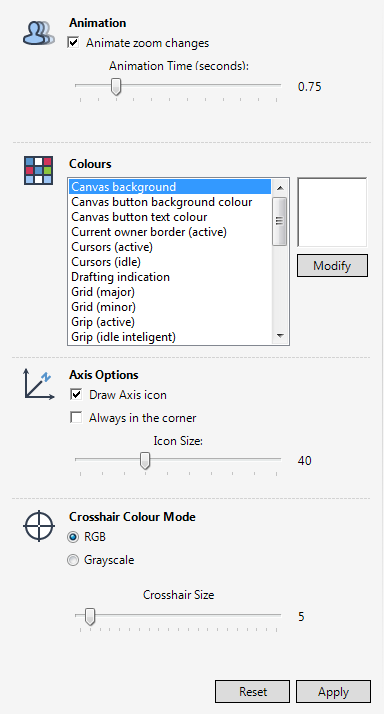Click the Crosshair Colour Mode target icon

(x=39, y=526)
